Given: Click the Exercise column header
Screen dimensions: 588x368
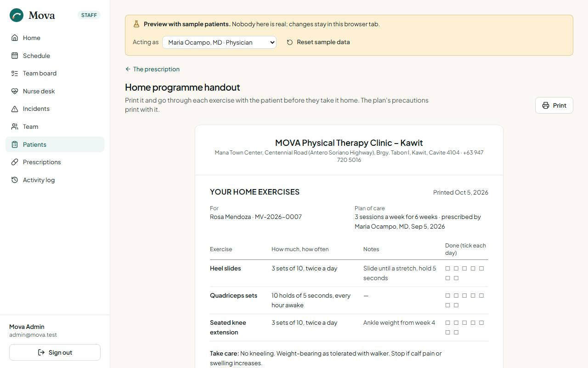Looking at the screenshot, I should pos(221,249).
